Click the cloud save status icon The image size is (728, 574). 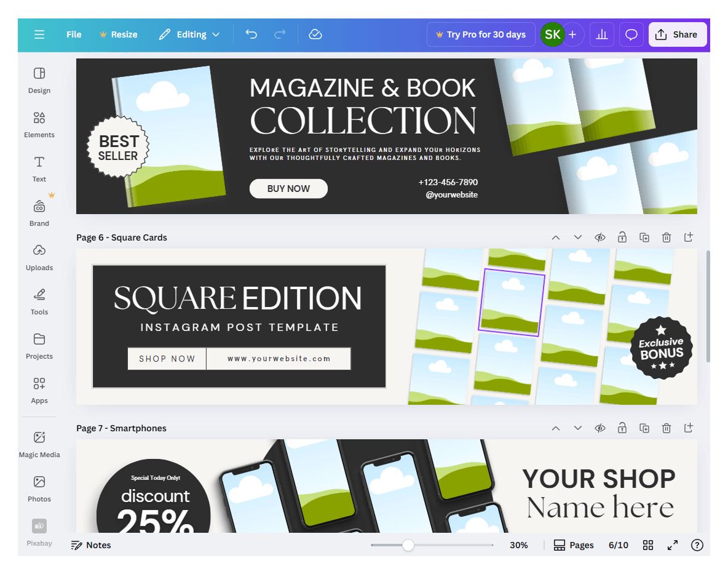[x=315, y=34]
